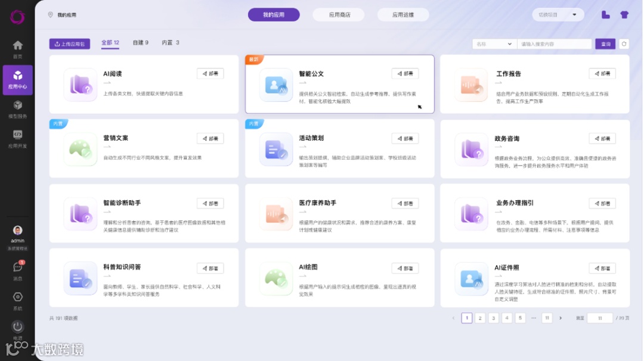Open 系统 settings hexagon icon
This screenshot has height=361, width=644.
click(18, 297)
